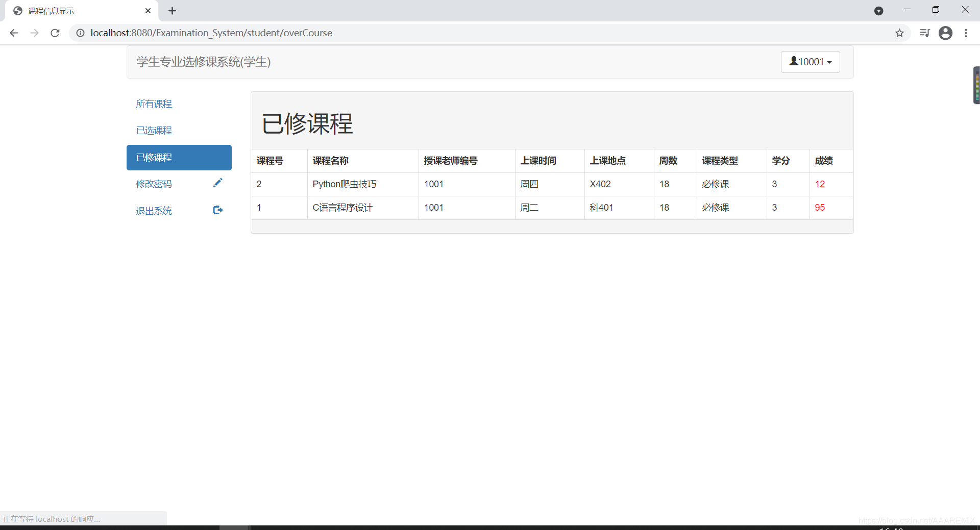Reload the page with refresh icon
The height and width of the screenshot is (530, 980).
pyautogui.click(x=55, y=33)
